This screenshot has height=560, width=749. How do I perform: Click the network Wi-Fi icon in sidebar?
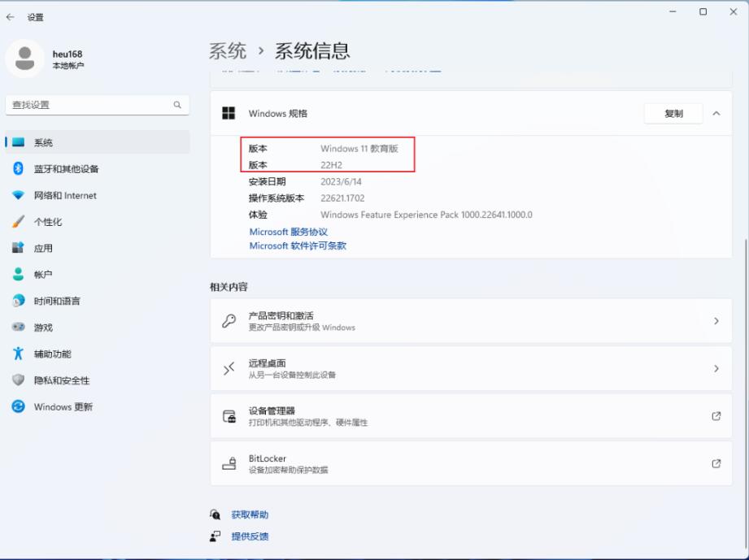point(18,195)
